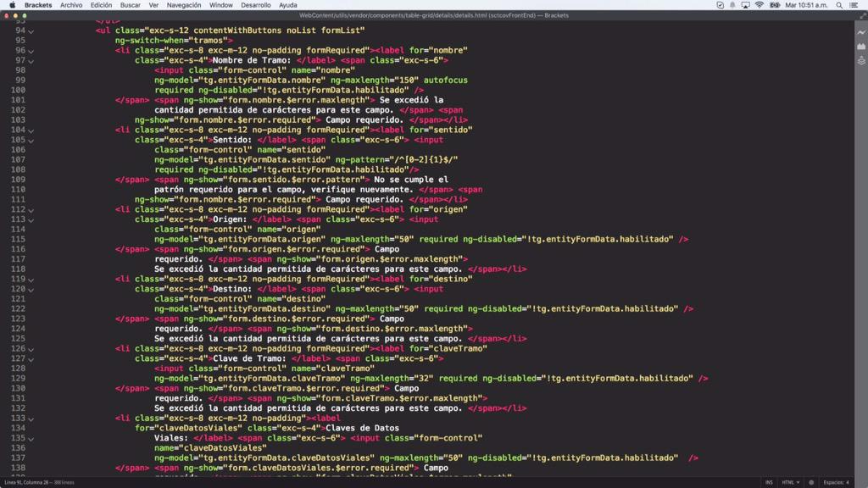Click line number 99 in the gutter
This screenshot has width=868, height=488.
click(x=20, y=80)
